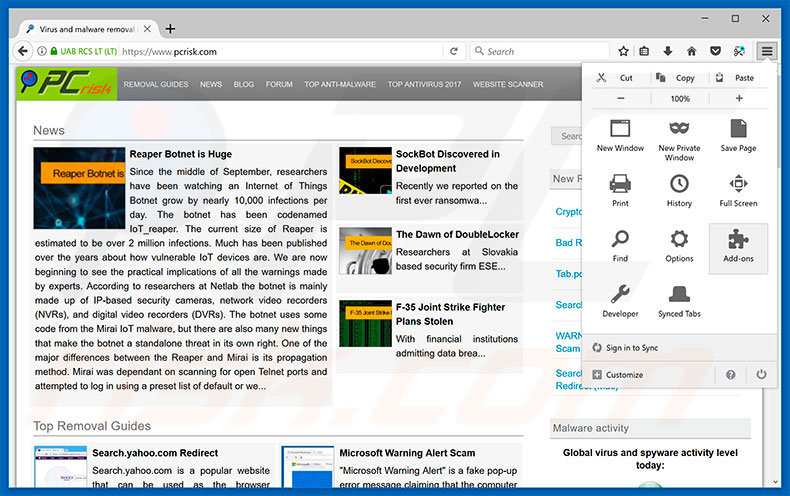Go to Home page icon

pos(691,51)
